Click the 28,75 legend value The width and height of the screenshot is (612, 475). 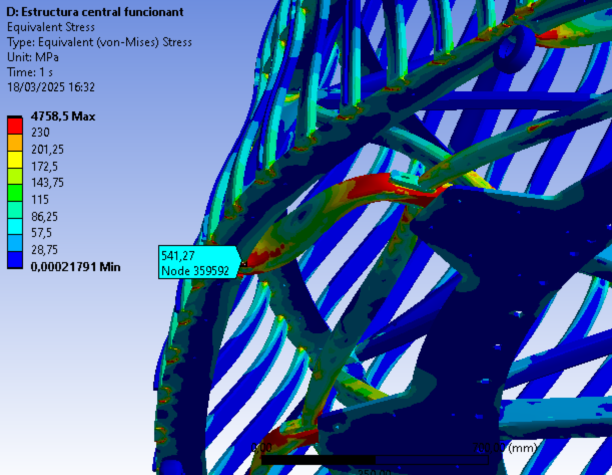[45, 250]
